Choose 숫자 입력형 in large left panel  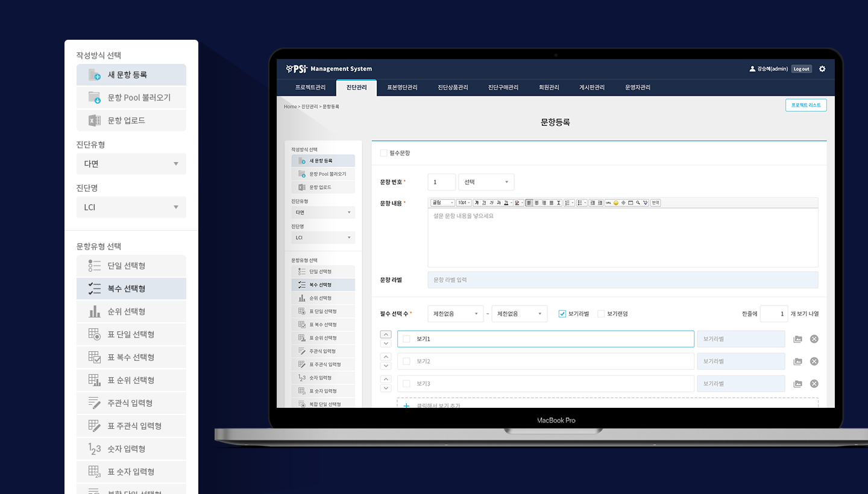[x=131, y=449]
